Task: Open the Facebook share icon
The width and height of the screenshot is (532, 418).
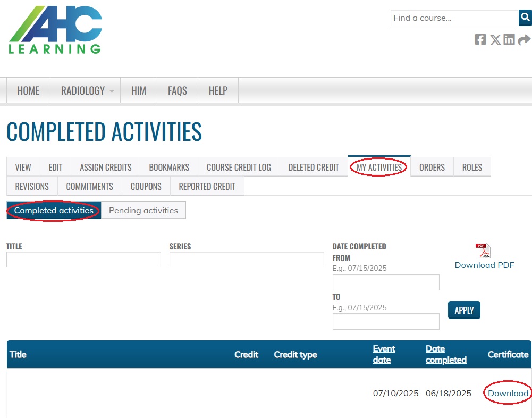Action: point(480,39)
